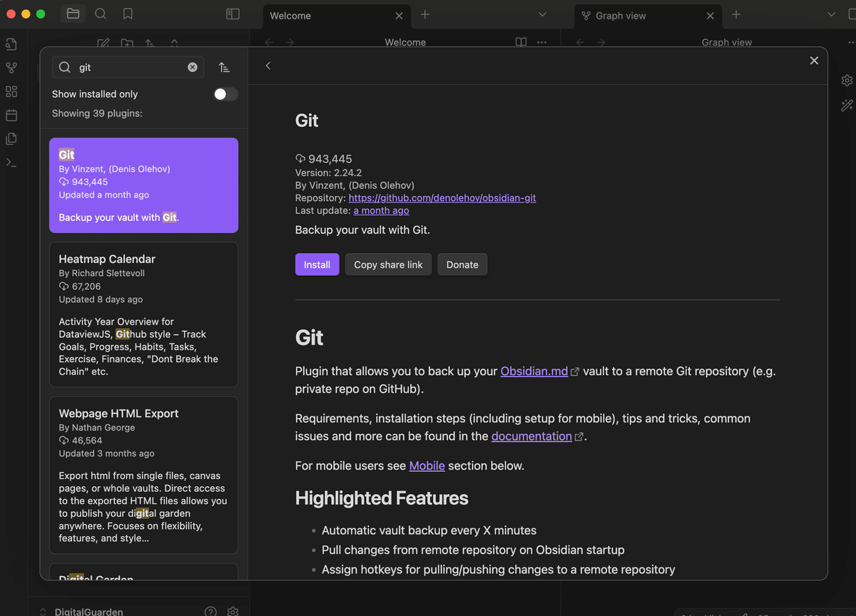The width and height of the screenshot is (856, 616).
Task: Change plugin sort order beside the search box
Action: pyautogui.click(x=224, y=66)
